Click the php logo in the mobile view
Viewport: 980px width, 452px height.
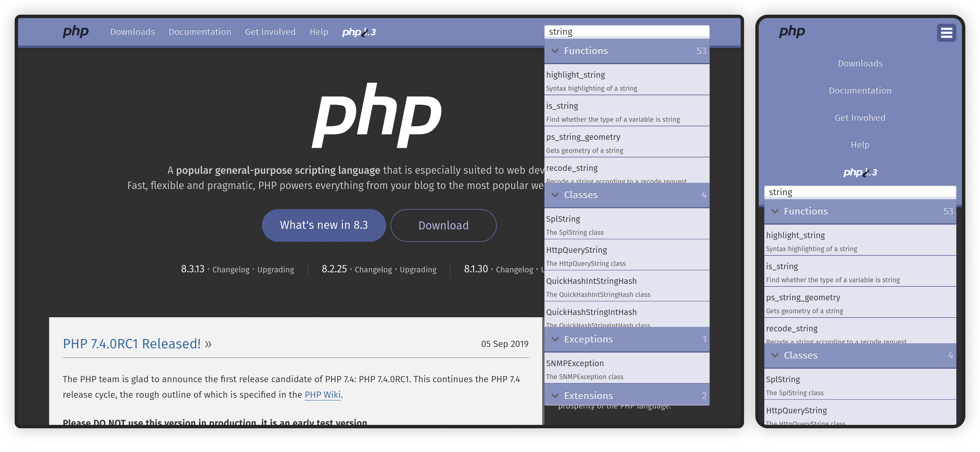[x=792, y=32]
